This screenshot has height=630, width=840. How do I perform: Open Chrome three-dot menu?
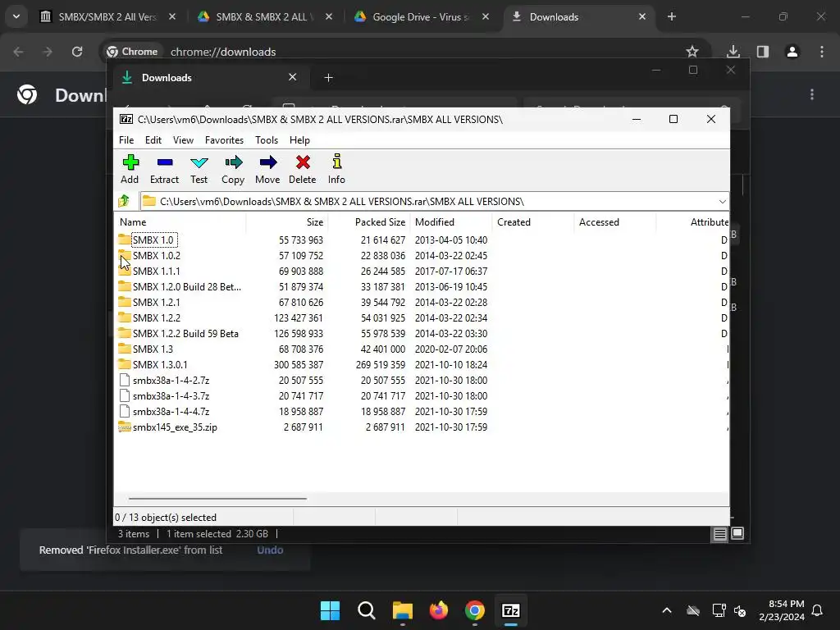coord(822,52)
